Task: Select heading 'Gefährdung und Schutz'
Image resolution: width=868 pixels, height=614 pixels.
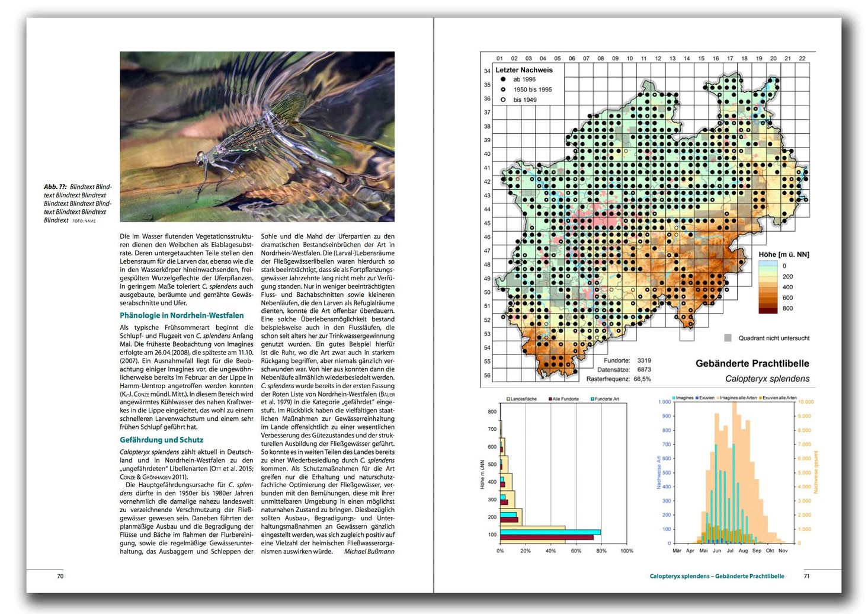Action: click(161, 440)
